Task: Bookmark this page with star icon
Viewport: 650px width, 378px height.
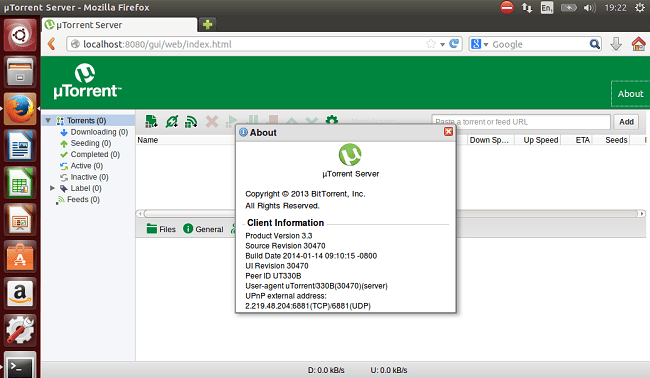Action: pos(431,44)
